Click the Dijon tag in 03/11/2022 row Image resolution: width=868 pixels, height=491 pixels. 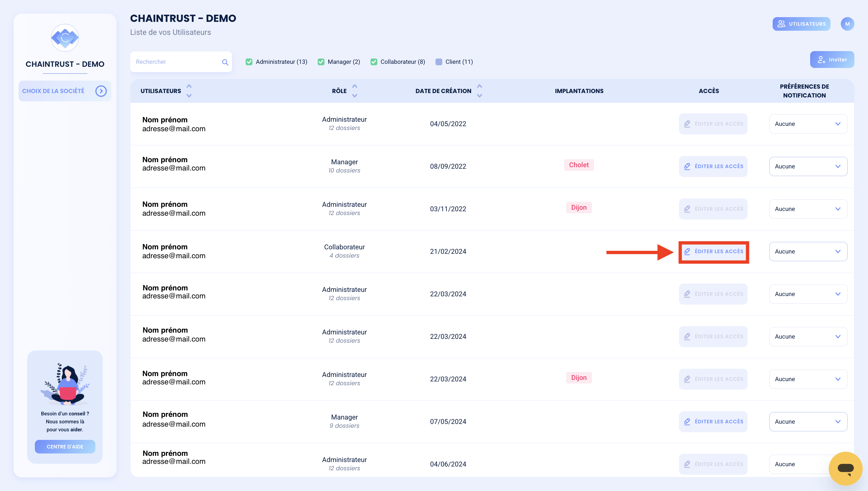(579, 207)
